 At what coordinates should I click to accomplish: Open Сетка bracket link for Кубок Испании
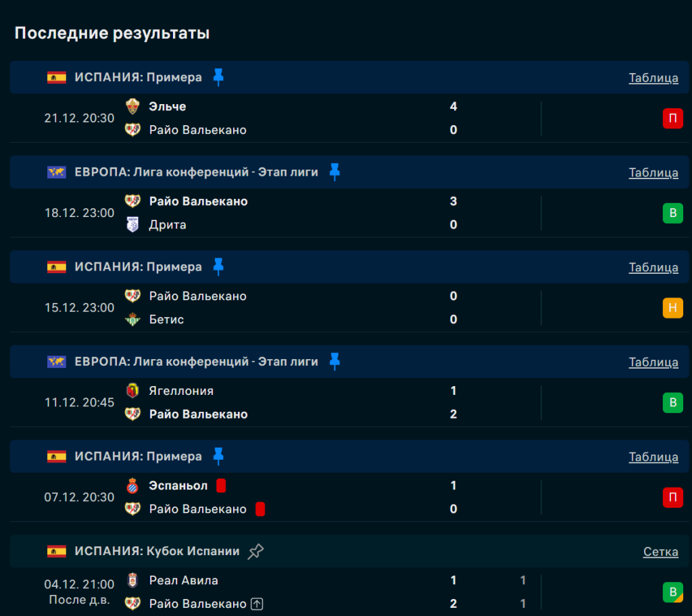point(660,552)
